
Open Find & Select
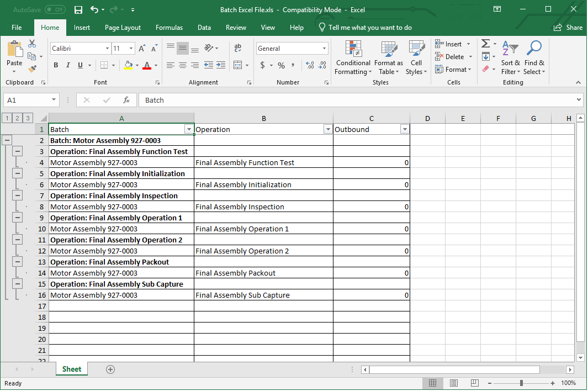534,58
